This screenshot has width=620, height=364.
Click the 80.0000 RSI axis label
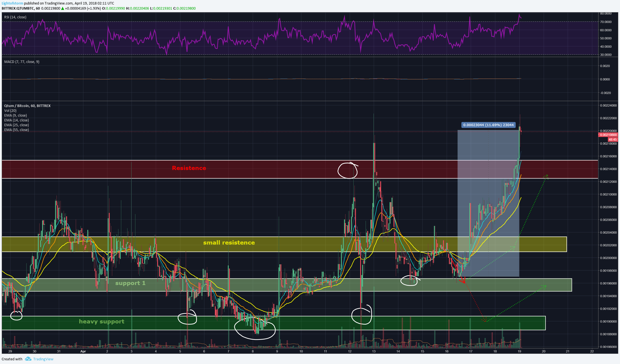[x=606, y=14]
